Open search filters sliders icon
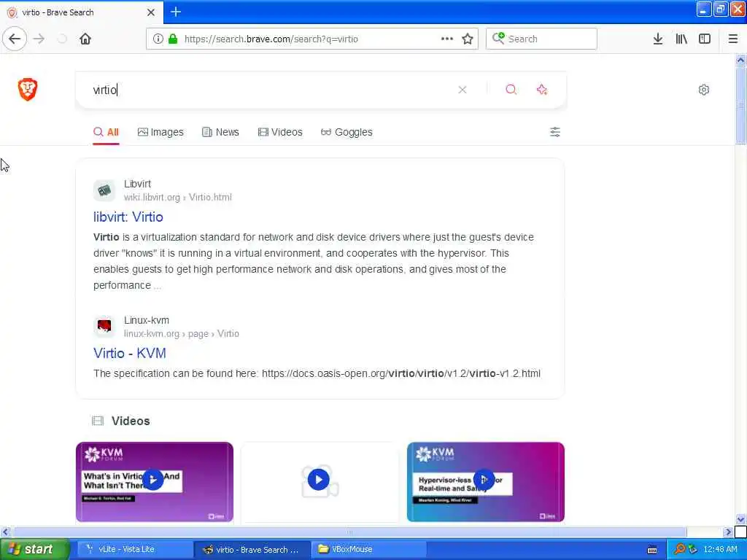The height and width of the screenshot is (560, 747). coord(555,132)
